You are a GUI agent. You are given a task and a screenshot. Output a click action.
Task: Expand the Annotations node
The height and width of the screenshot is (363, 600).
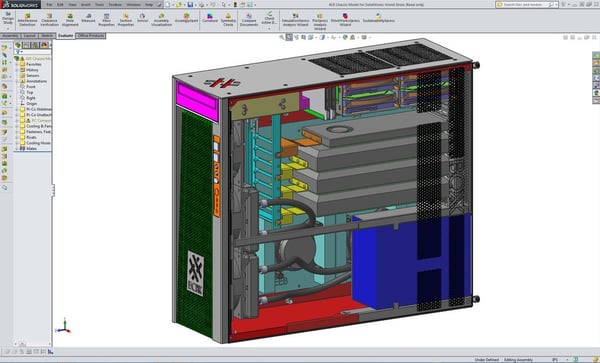tap(17, 81)
